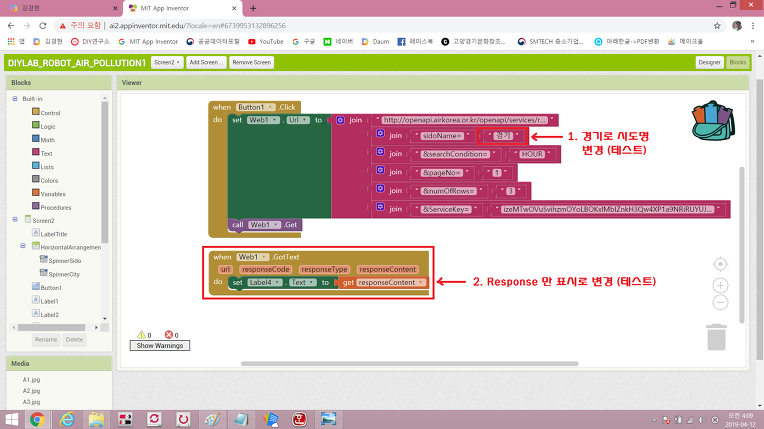Open the backpack icon in Viewer
Screen dimensions: 764x429
click(x=713, y=120)
